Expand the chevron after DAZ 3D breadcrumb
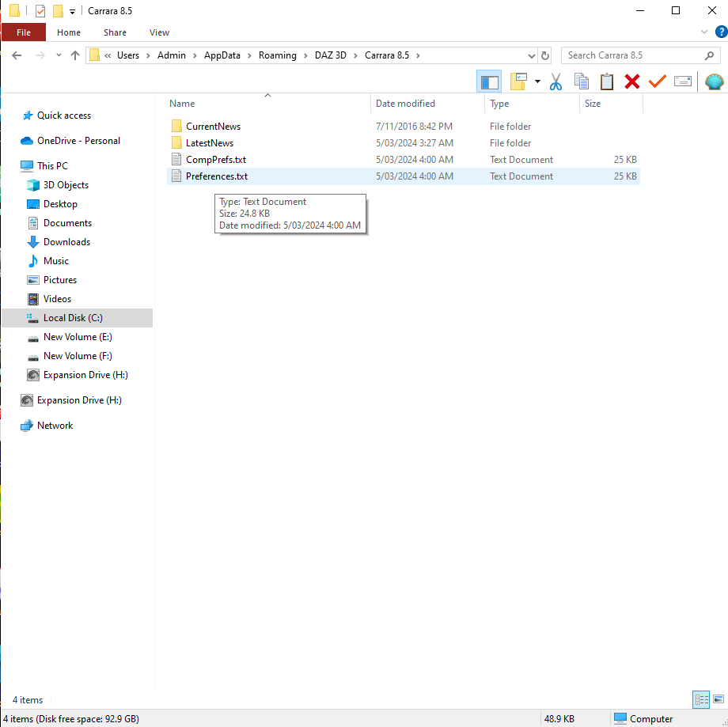Image resolution: width=728 pixels, height=727 pixels. 355,55
